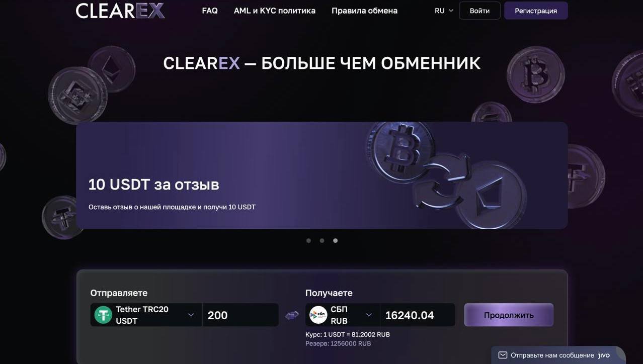Swap currencies using the arrows icon
The height and width of the screenshot is (364, 643).
coord(292,315)
